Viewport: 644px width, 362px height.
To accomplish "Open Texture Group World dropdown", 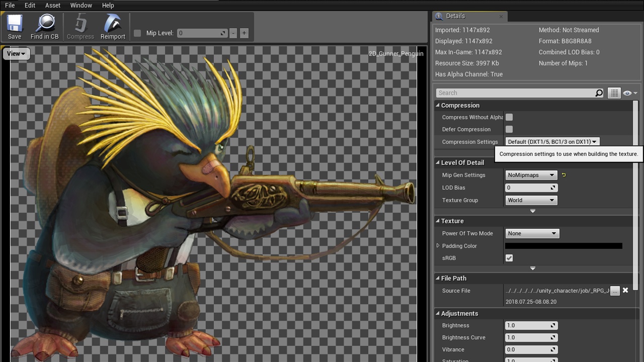I will tap(531, 200).
